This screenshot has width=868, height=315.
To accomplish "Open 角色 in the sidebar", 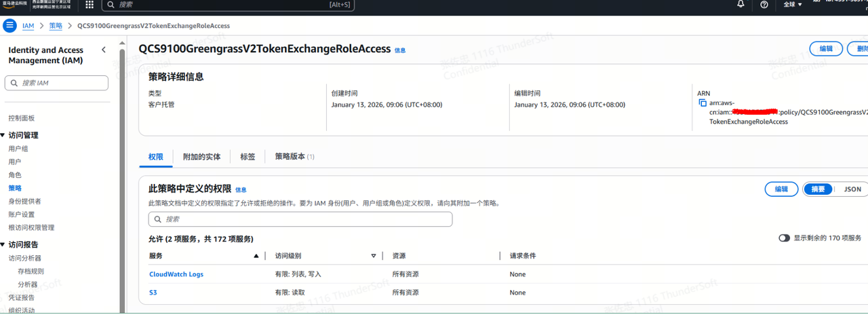I will [15, 175].
